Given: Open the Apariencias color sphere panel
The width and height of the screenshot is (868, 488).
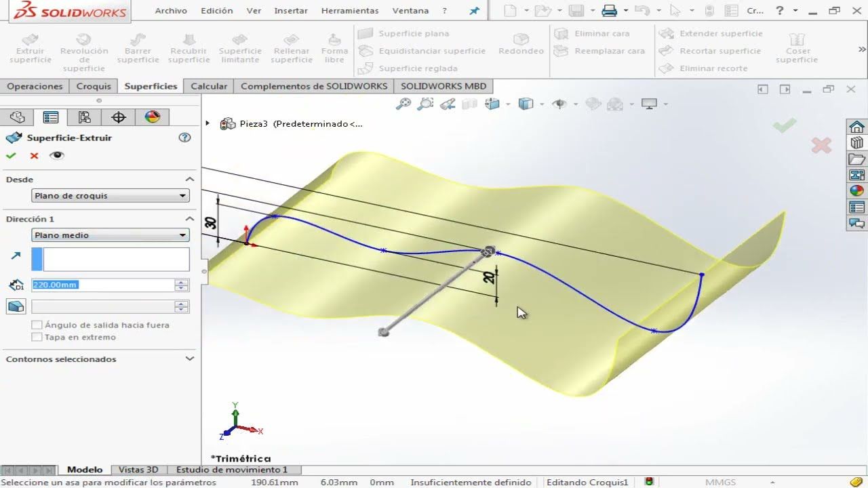Looking at the screenshot, I should click(x=153, y=117).
